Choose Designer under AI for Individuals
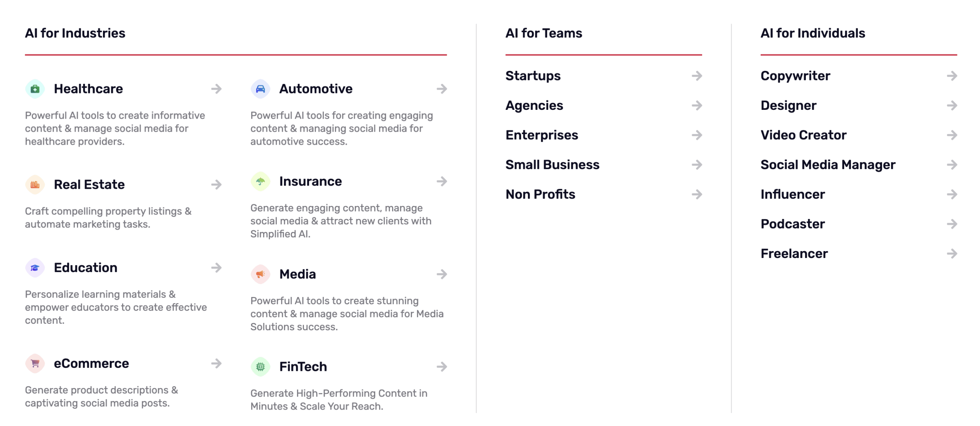 [x=788, y=106]
